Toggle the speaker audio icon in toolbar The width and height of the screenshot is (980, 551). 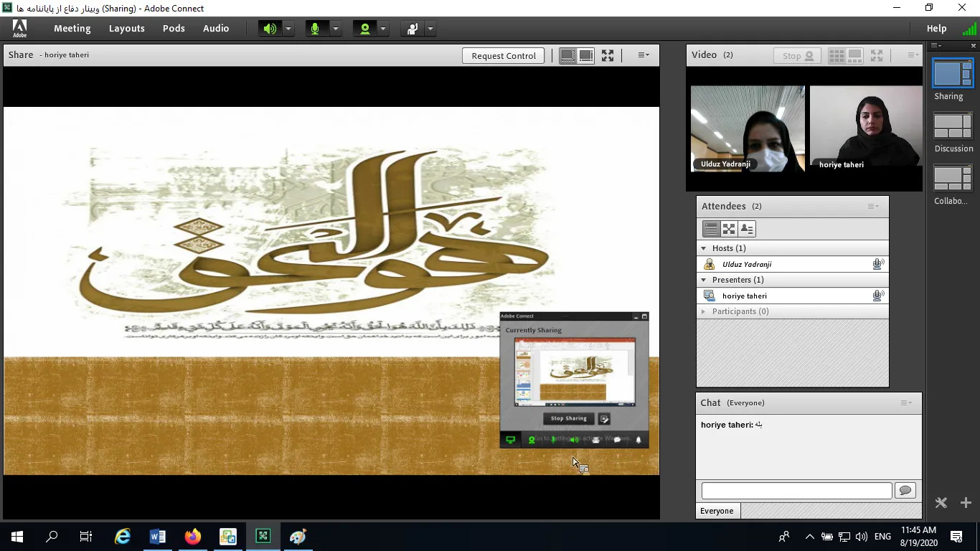tap(270, 29)
